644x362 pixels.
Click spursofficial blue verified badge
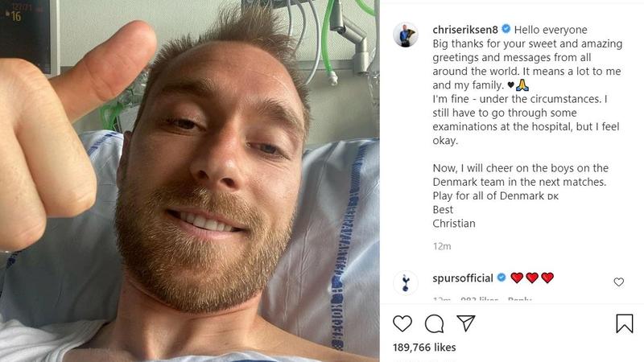click(502, 278)
